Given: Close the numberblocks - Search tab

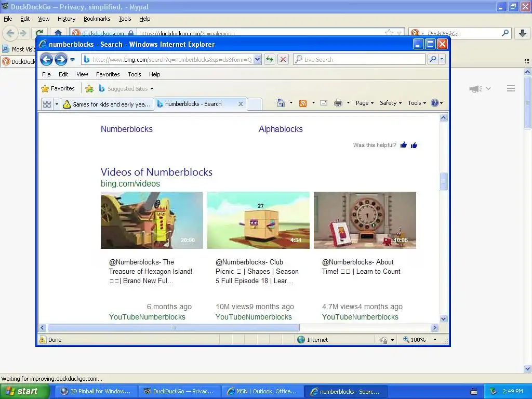Looking at the screenshot, I should click(x=241, y=104).
